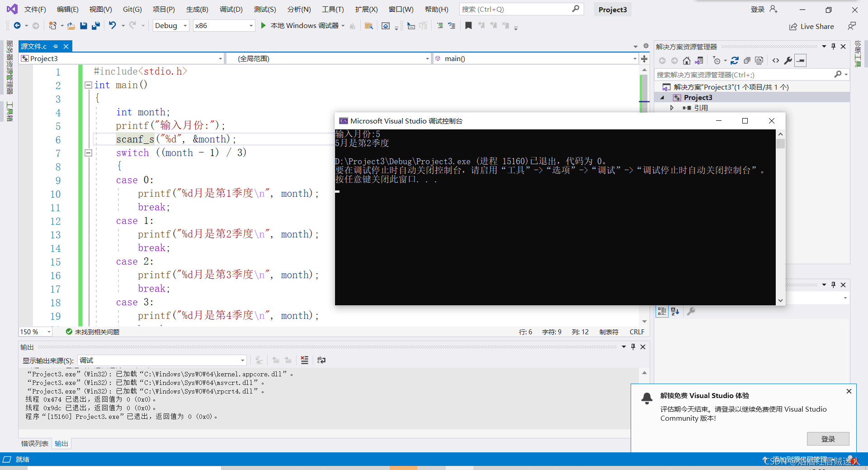
Task: Toggle a bookmark with the bookmark icon
Action: point(468,26)
